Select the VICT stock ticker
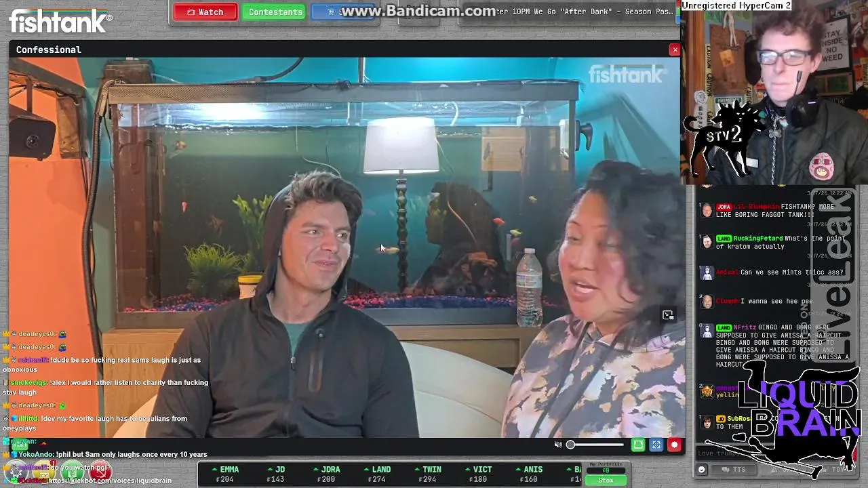This screenshot has width=868, height=488. tap(479, 474)
